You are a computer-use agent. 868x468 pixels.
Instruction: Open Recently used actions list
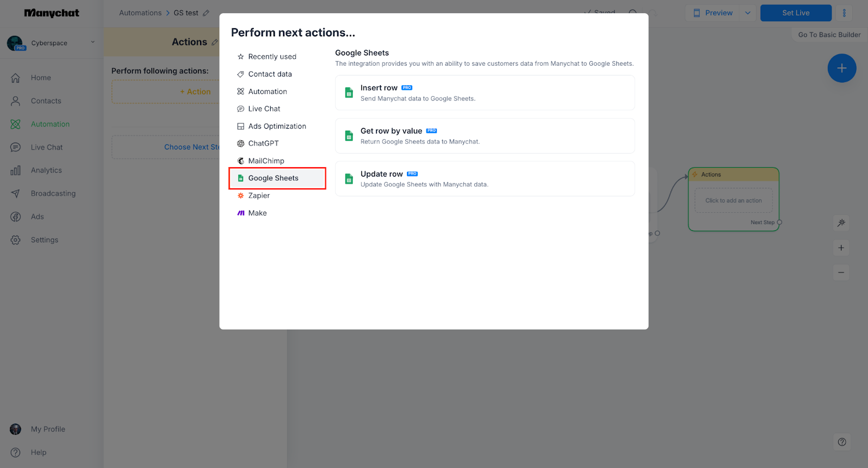tap(272, 56)
